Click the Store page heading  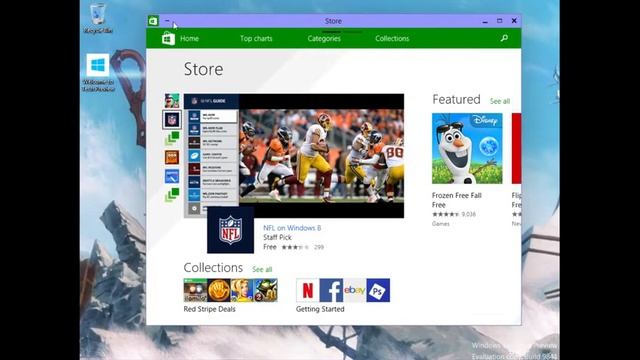(x=203, y=69)
